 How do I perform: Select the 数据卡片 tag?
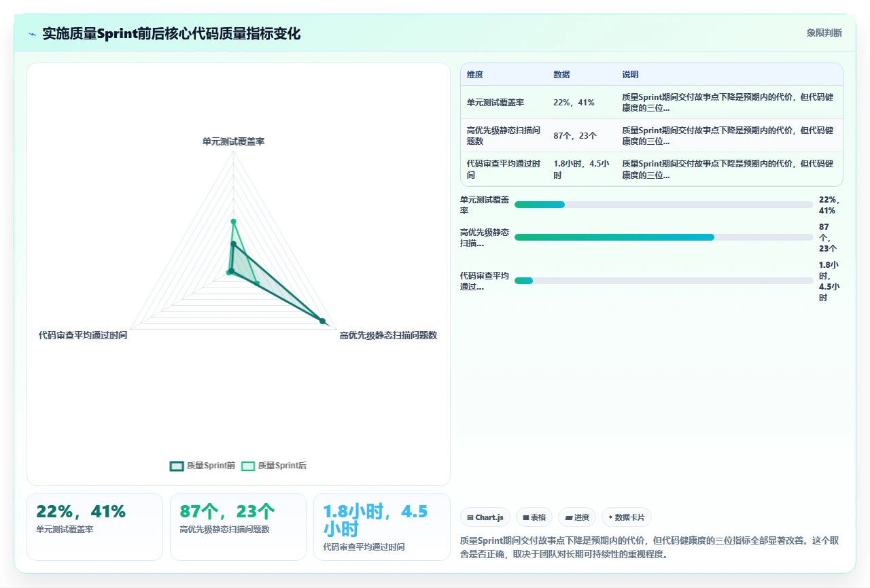627,517
